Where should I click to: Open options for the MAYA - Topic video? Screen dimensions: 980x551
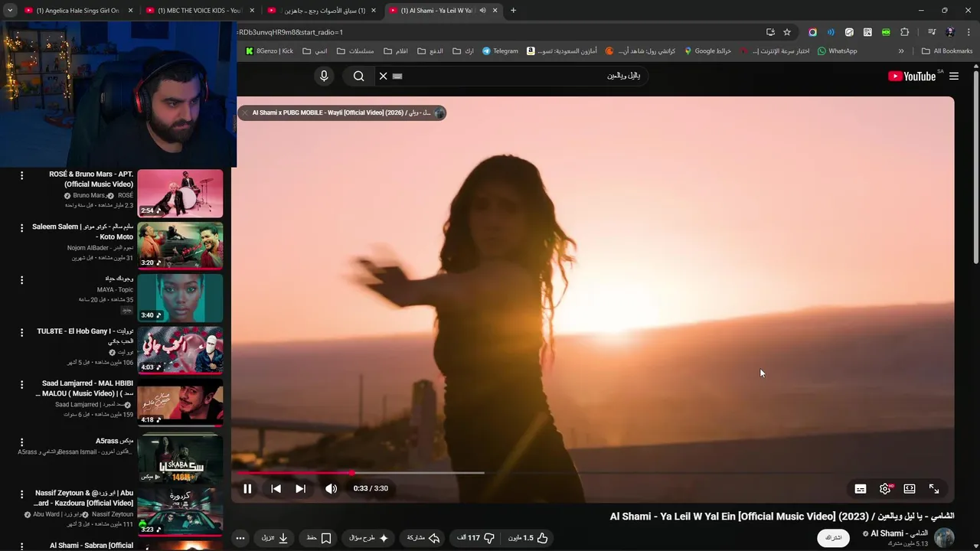coord(21,280)
